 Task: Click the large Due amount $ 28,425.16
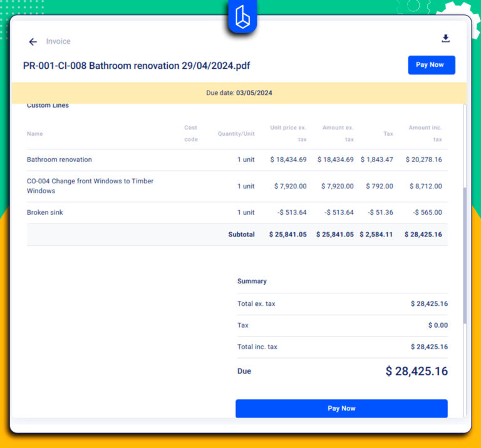[416, 372]
